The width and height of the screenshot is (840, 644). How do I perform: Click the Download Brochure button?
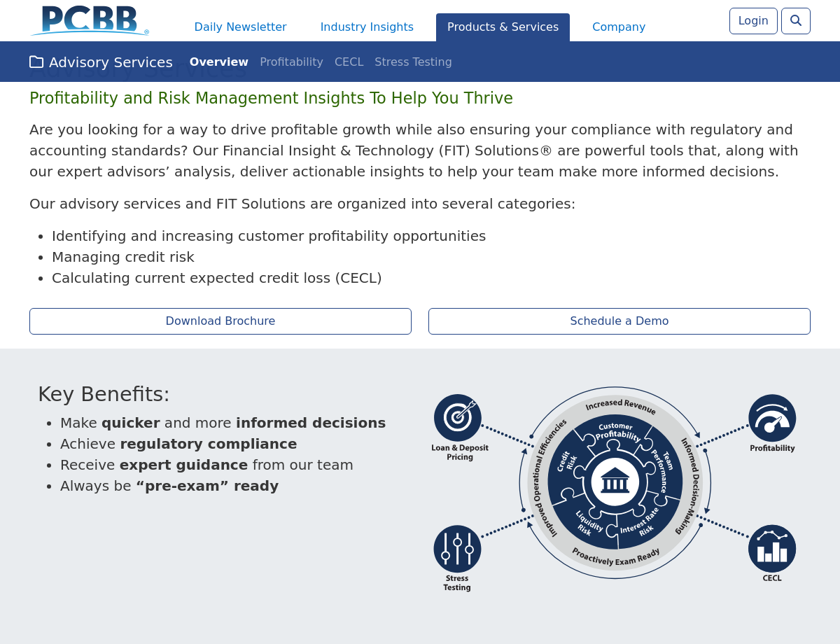coord(220,321)
